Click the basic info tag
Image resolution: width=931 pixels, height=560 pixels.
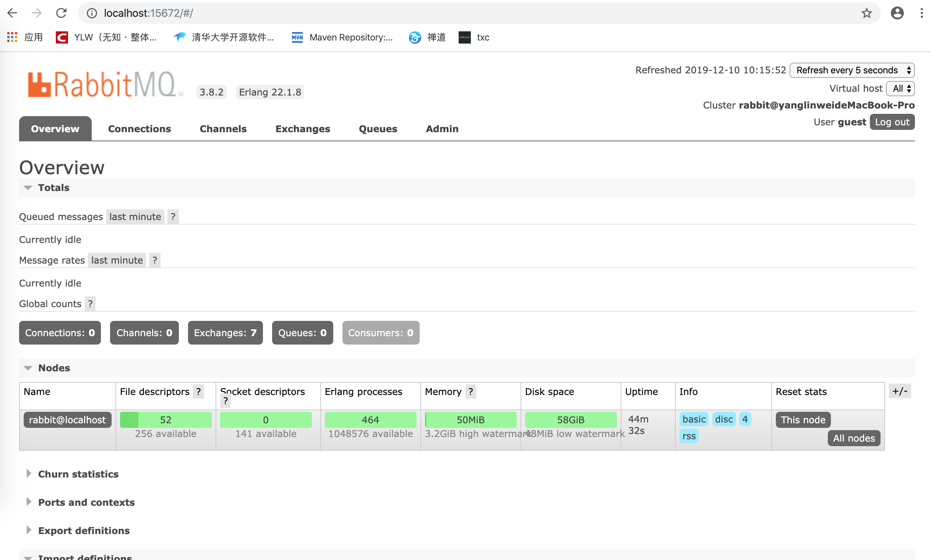pyautogui.click(x=694, y=419)
